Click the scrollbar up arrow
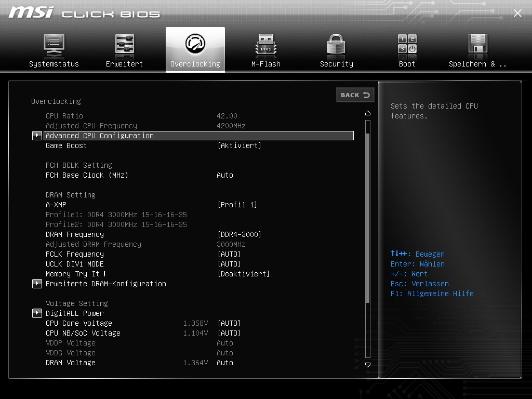The image size is (532, 399). (368, 113)
